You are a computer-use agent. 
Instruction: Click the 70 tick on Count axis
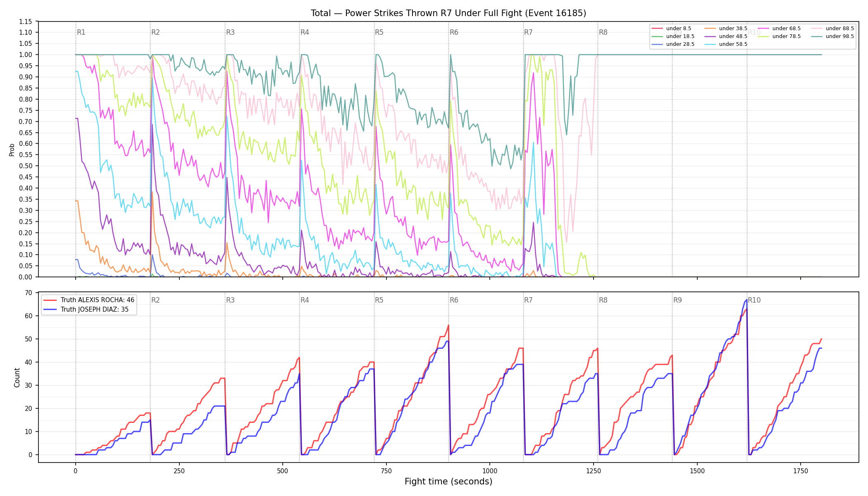(x=29, y=293)
